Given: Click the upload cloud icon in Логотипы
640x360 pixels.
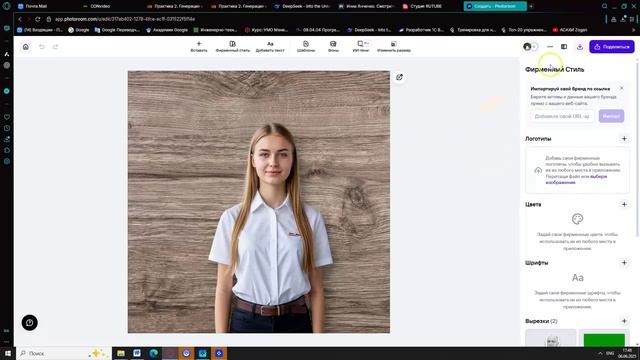Looking at the screenshot, I should [x=538, y=170].
